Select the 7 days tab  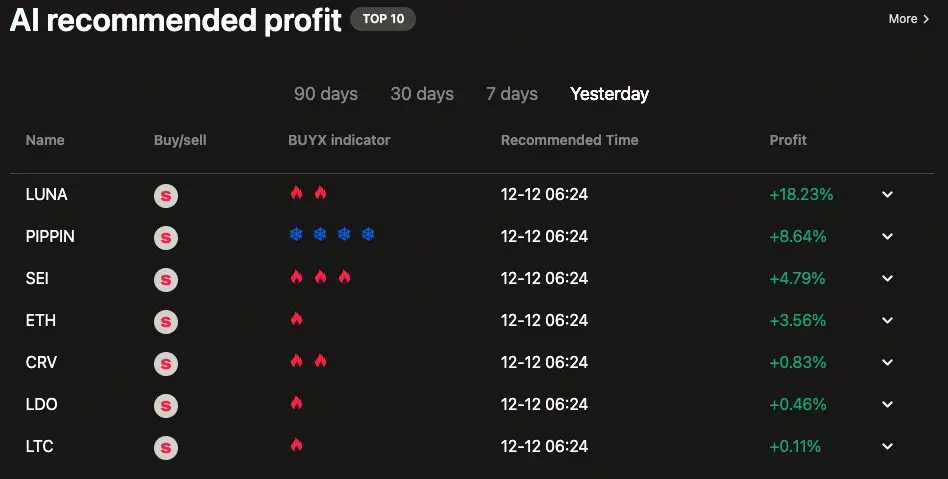(512, 94)
